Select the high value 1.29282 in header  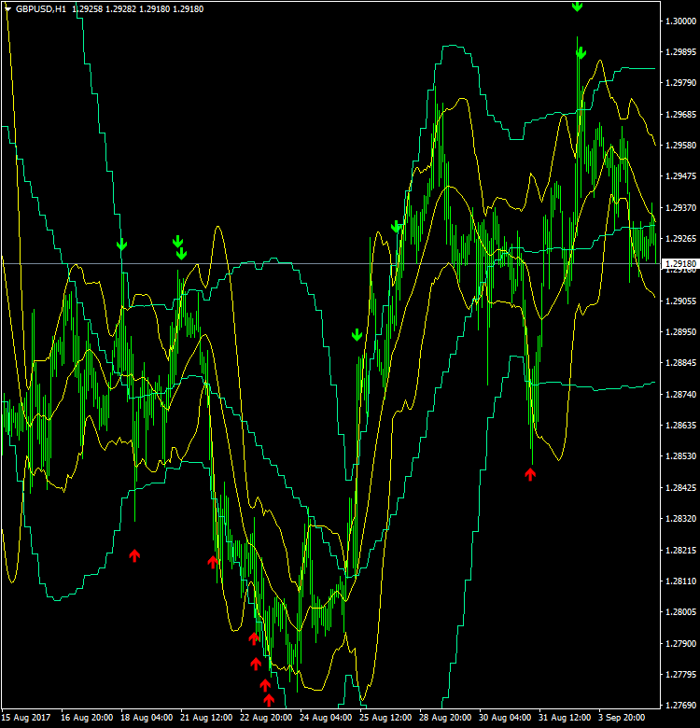[x=121, y=8]
